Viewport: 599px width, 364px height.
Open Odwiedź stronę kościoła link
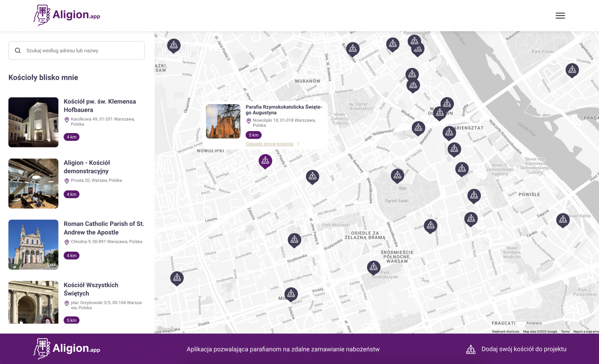[269, 144]
